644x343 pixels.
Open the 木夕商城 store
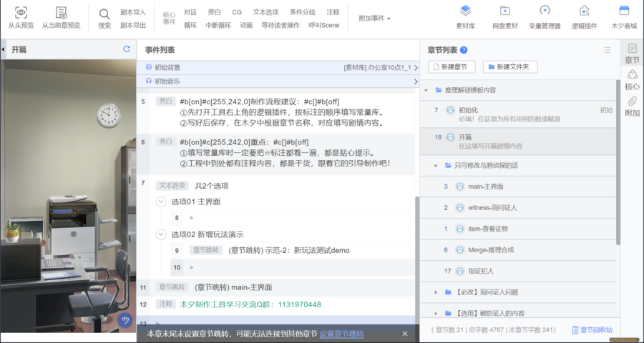tap(623, 11)
